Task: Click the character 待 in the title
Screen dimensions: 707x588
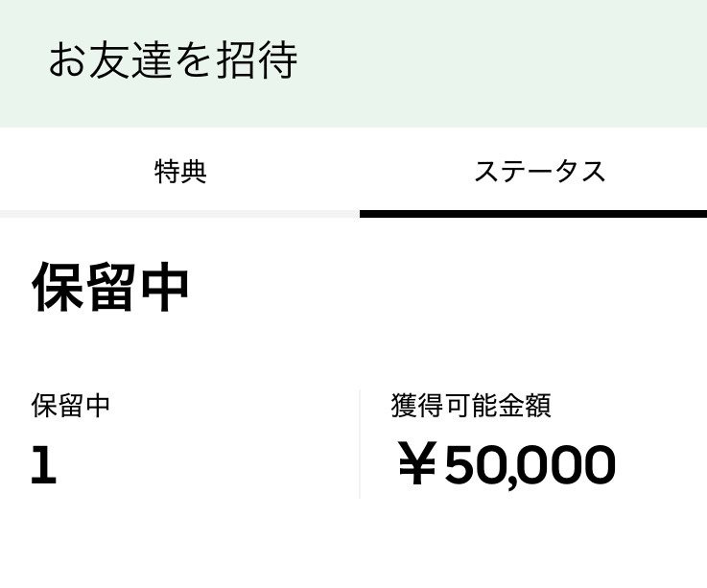Action: (x=277, y=60)
